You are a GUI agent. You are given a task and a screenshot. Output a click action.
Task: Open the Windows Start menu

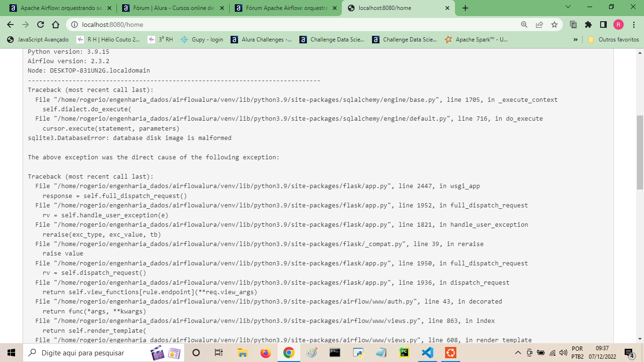pos(11,353)
